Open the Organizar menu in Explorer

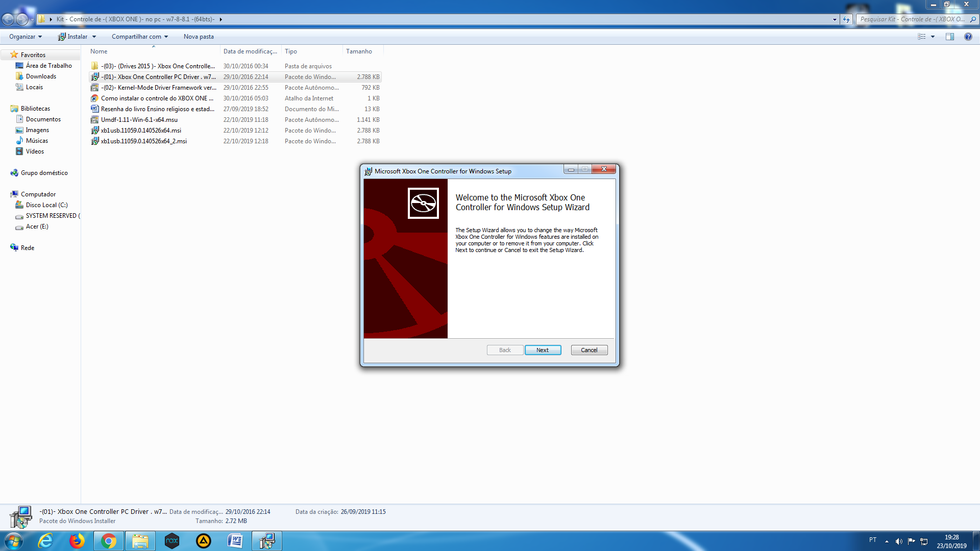[26, 37]
